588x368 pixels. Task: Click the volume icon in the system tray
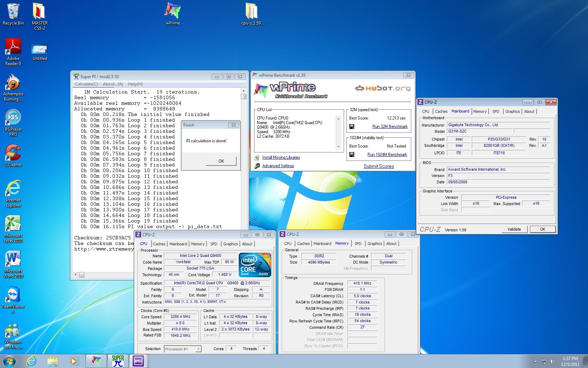click(553, 361)
